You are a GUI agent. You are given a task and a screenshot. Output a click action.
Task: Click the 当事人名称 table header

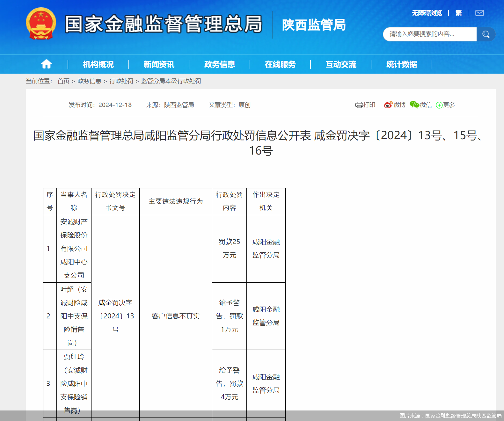click(x=74, y=201)
